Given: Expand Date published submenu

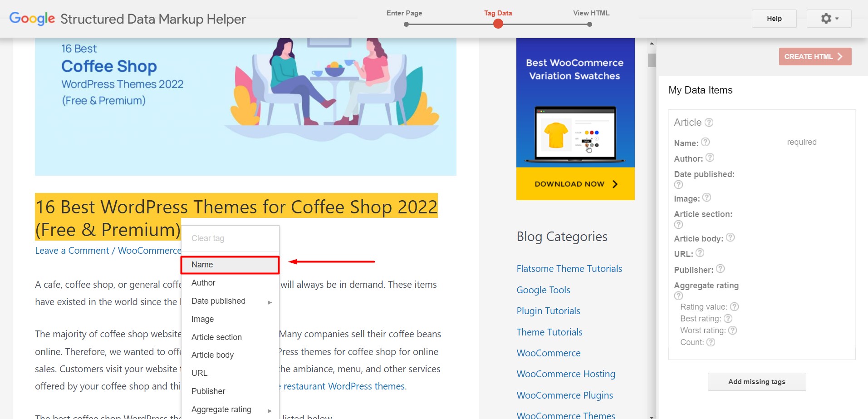Looking at the screenshot, I should [x=230, y=301].
